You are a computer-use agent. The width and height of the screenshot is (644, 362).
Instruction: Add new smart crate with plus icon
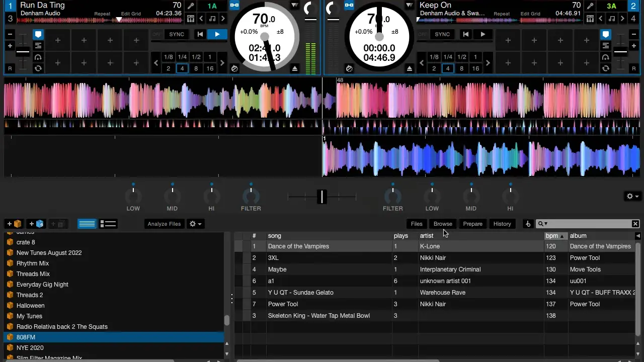[x=36, y=224]
